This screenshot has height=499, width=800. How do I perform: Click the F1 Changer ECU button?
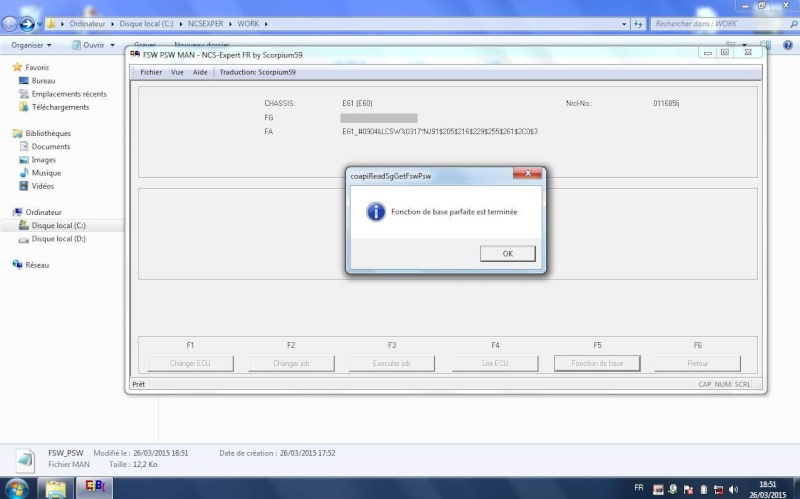pyautogui.click(x=190, y=363)
